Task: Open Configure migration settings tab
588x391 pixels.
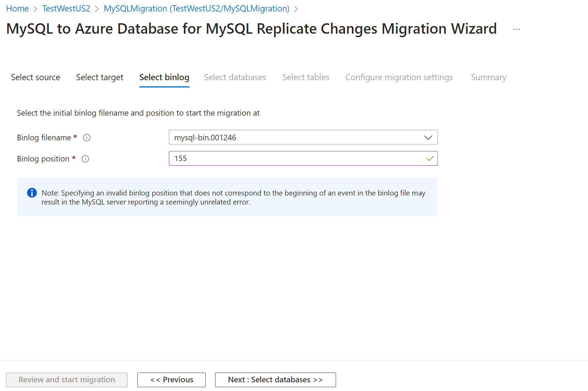Action: (x=399, y=77)
